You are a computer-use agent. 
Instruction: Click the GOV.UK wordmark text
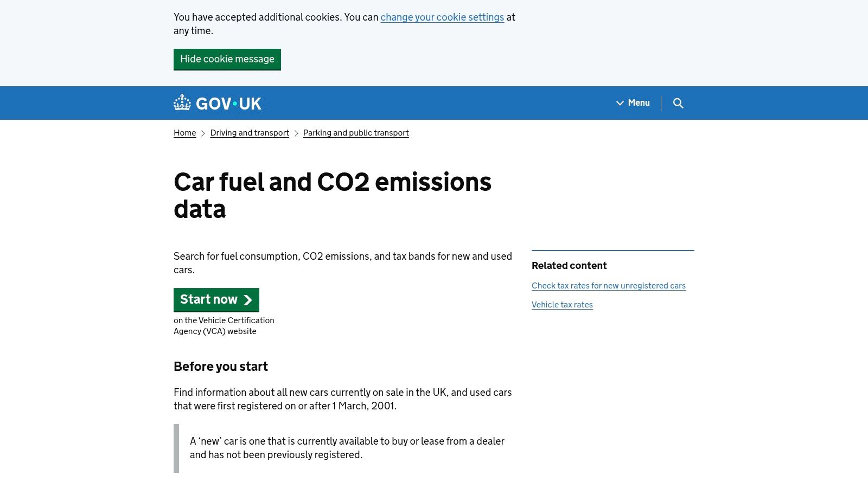coord(228,104)
